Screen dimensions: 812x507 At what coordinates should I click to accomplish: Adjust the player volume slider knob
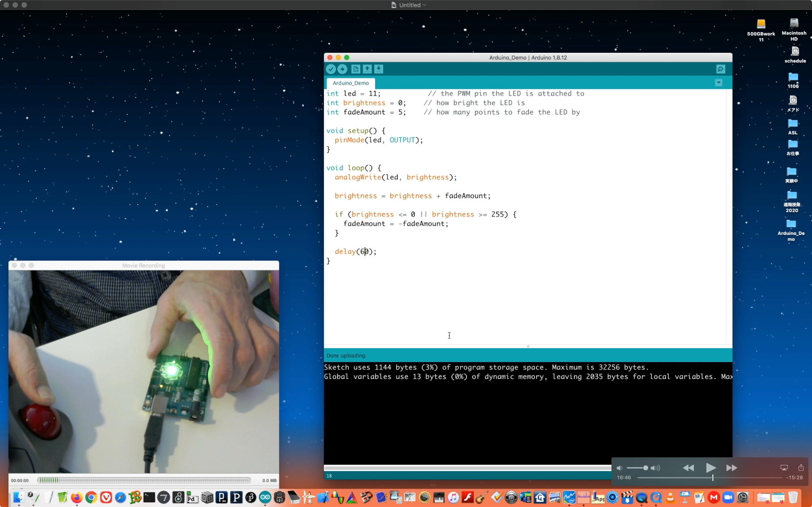[x=645, y=468]
